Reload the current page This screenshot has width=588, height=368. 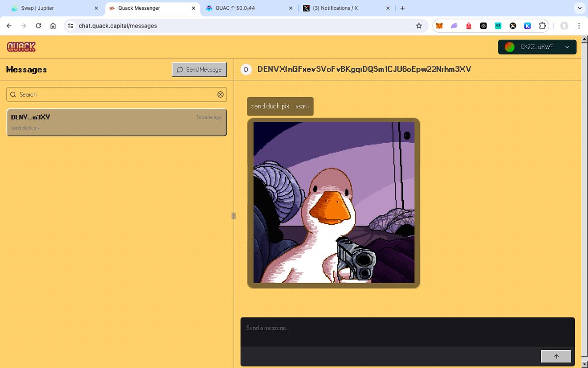pyautogui.click(x=38, y=26)
